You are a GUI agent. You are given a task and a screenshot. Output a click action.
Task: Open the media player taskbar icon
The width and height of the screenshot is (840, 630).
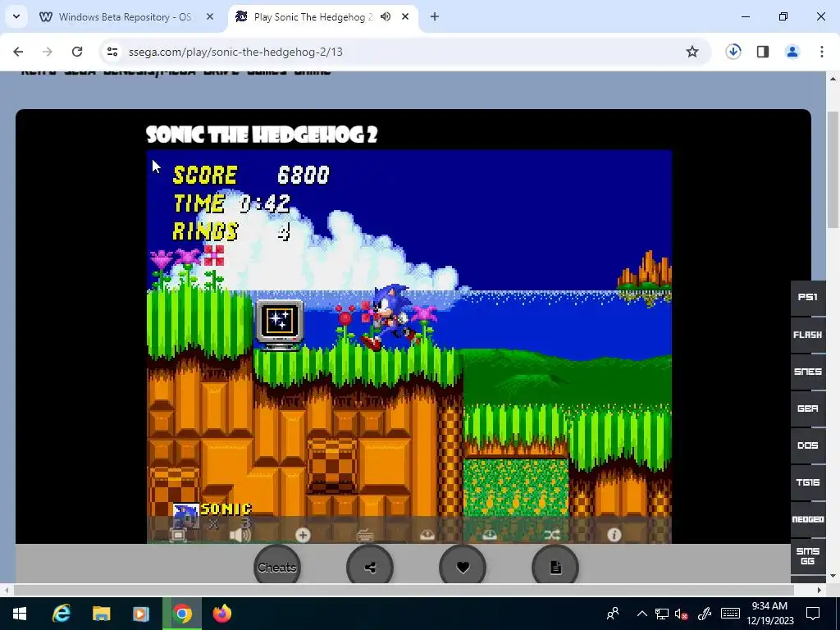point(141,614)
